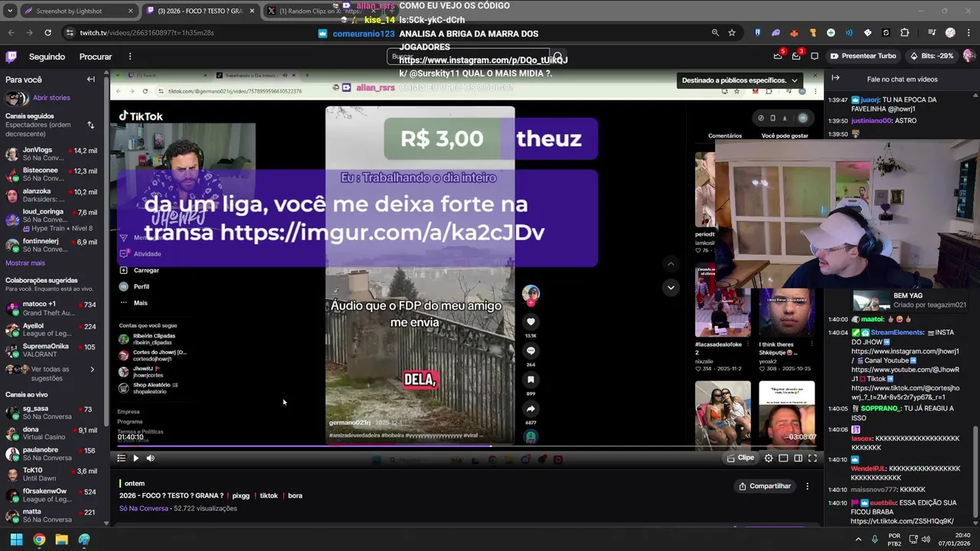
Task: Click Presentear Turbo button
Action: tap(863, 56)
